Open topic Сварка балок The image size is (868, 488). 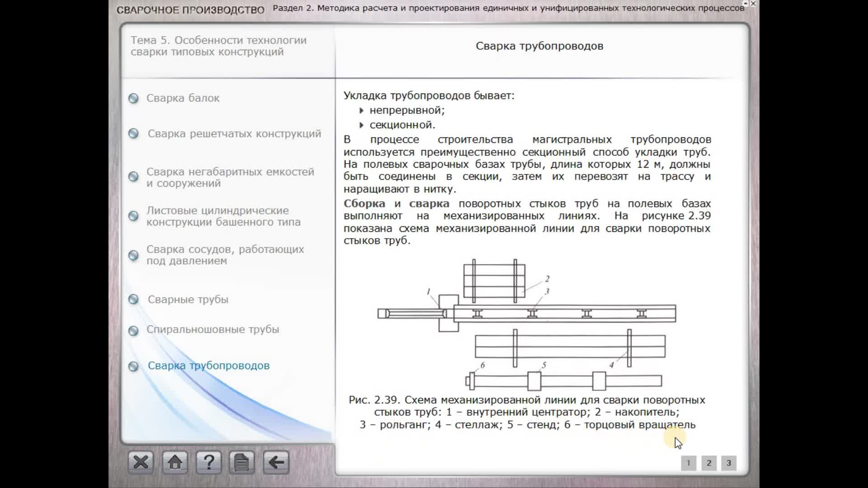[x=183, y=98]
